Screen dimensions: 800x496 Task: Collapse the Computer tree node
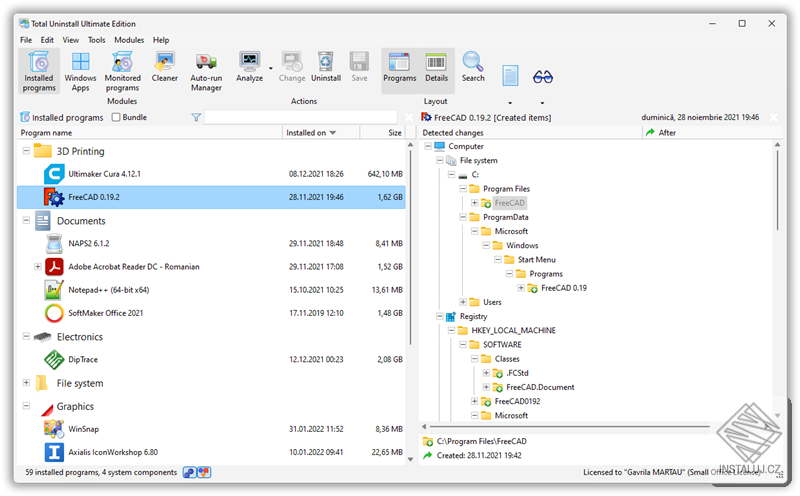tap(428, 146)
